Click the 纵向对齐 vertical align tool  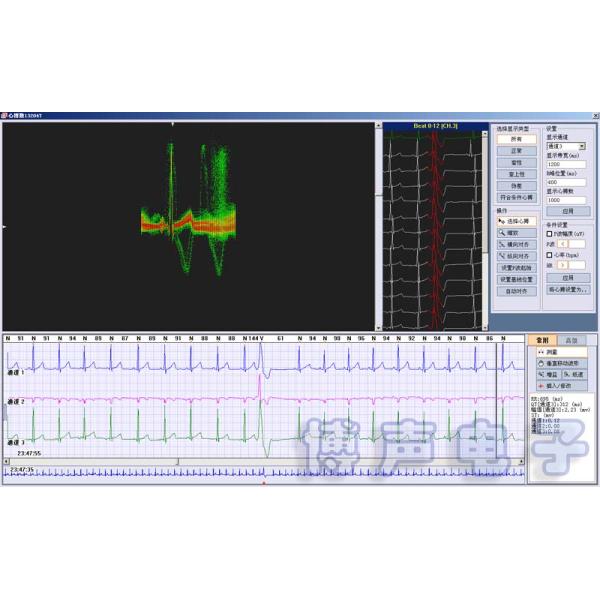[516, 257]
